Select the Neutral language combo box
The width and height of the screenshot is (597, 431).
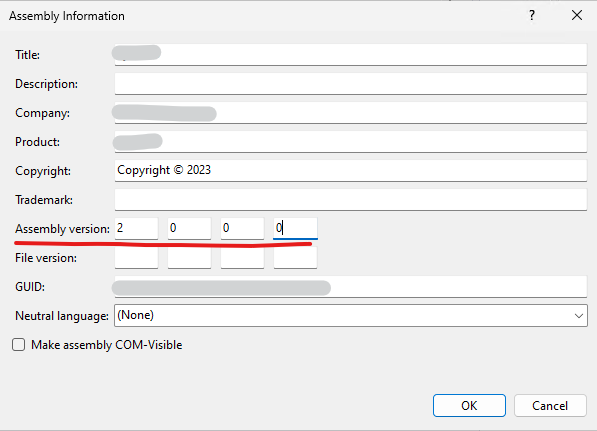click(351, 315)
